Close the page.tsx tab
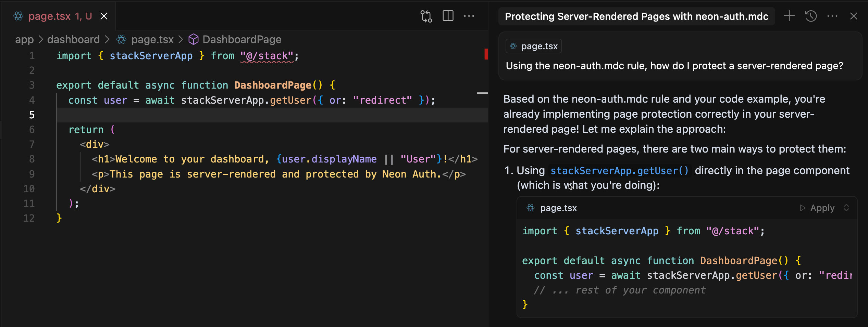 click(104, 16)
